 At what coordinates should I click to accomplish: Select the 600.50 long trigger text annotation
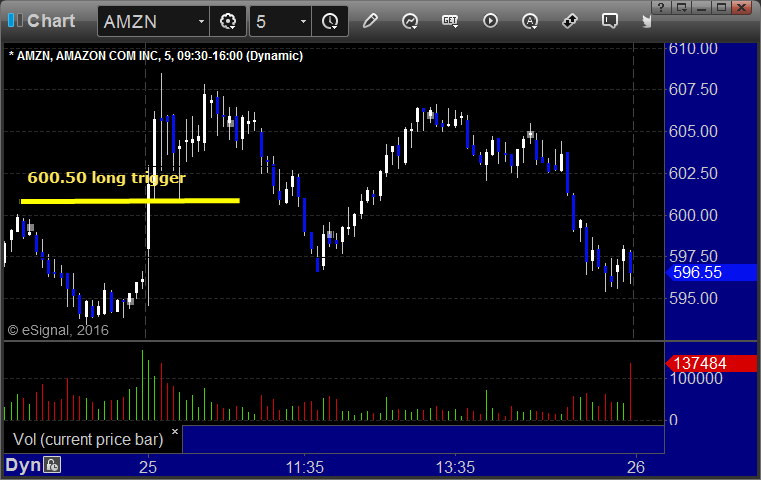(106, 178)
